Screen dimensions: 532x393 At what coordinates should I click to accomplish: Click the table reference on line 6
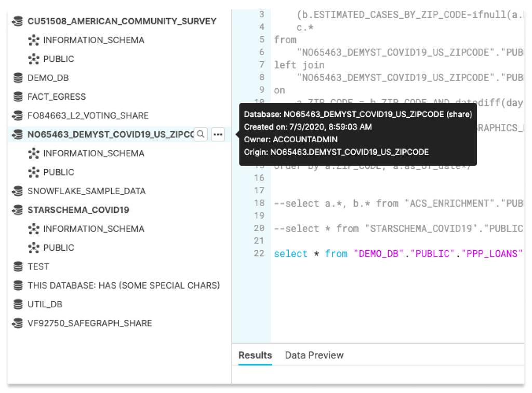[x=410, y=52]
